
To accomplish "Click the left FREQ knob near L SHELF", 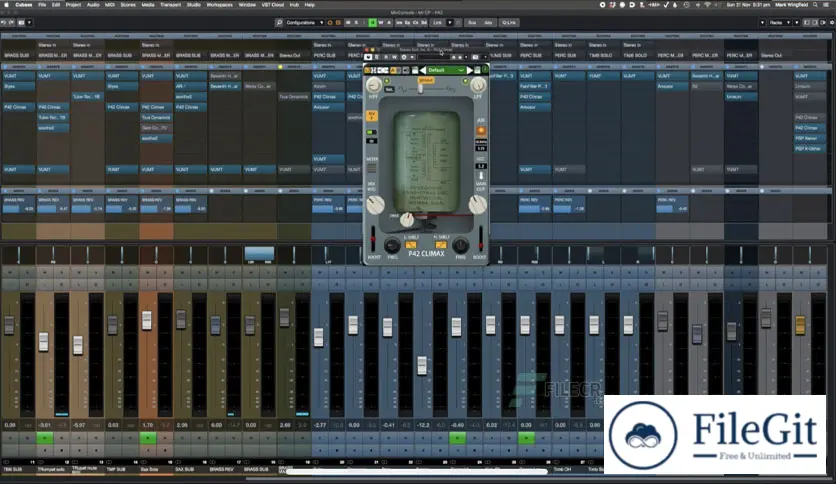I will coord(392,245).
